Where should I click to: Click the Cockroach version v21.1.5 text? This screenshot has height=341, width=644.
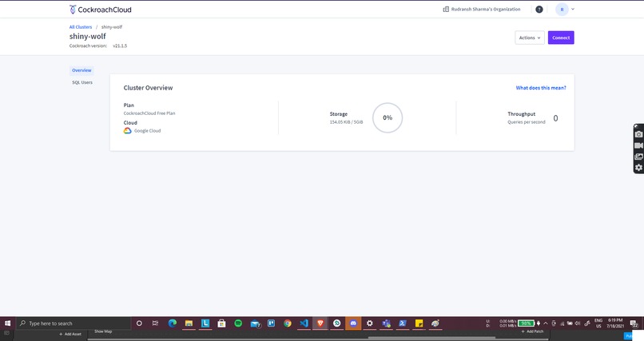[x=98, y=46]
